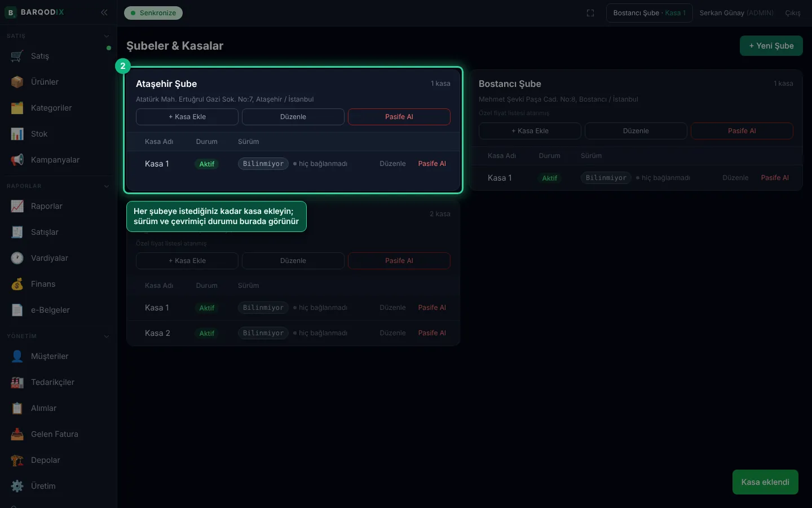The height and width of the screenshot is (508, 812).
Task: Open Gelen Fatura inbox-tray icon
Action: [x=17, y=434]
